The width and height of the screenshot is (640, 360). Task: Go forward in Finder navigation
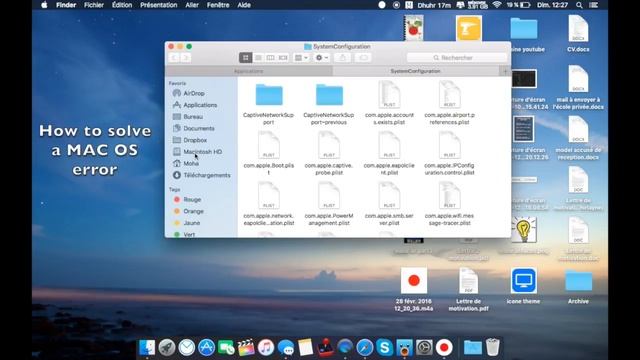[x=186, y=58]
